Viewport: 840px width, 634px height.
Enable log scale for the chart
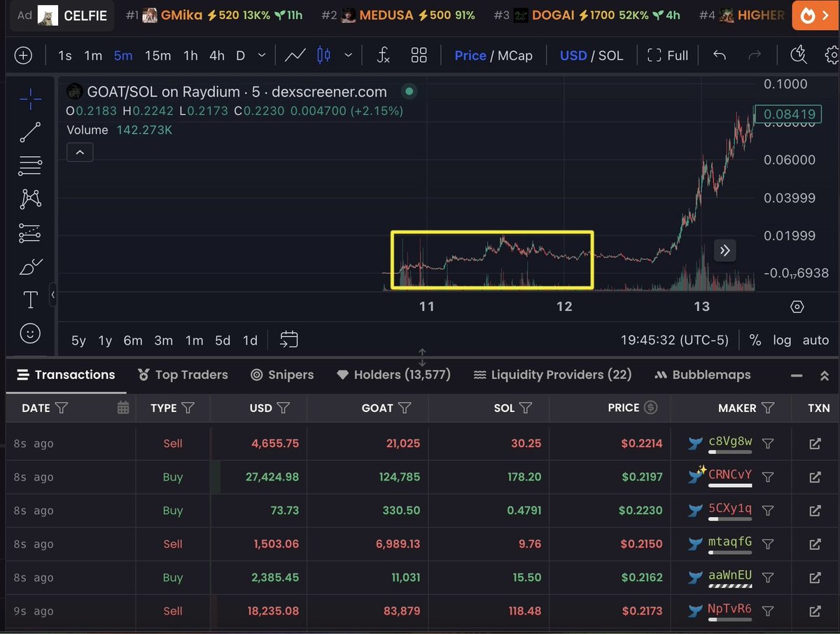pyautogui.click(x=782, y=340)
